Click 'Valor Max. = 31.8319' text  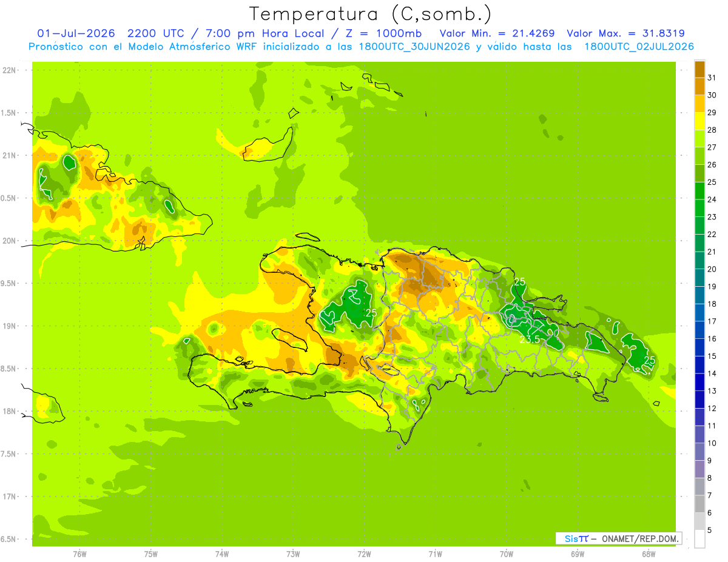[625, 33]
